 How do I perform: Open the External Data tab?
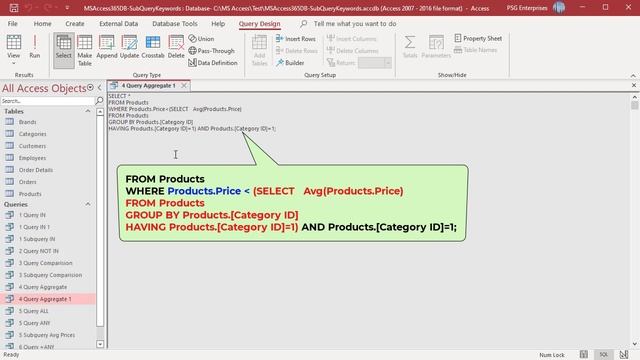118,24
